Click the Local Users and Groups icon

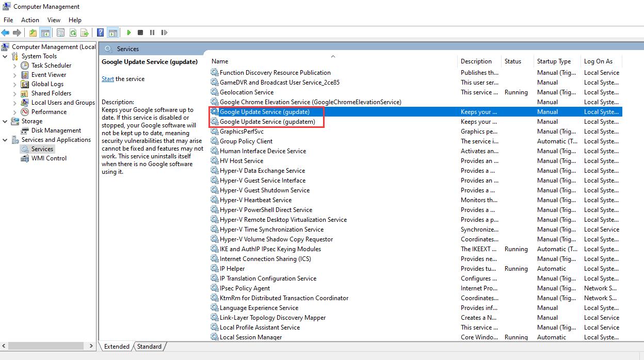(x=25, y=103)
